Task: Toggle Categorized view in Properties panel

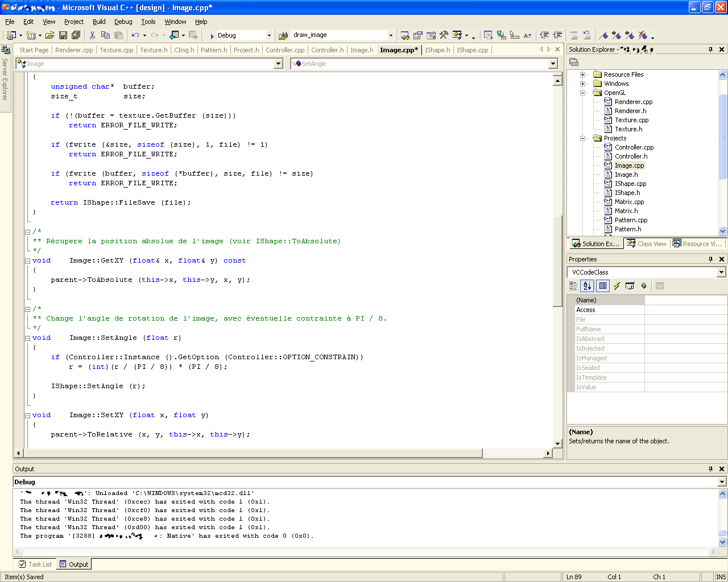Action: 573,286
